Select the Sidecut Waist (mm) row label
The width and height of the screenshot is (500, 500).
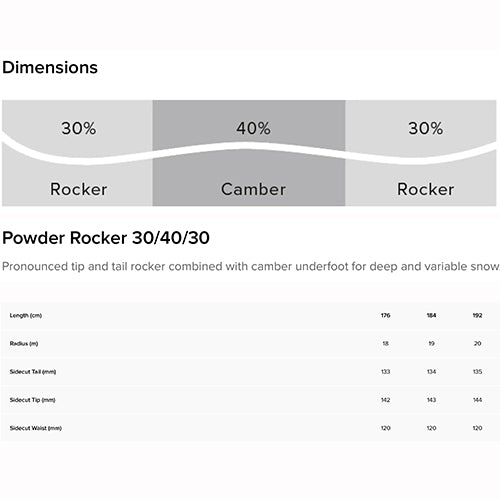36,428
